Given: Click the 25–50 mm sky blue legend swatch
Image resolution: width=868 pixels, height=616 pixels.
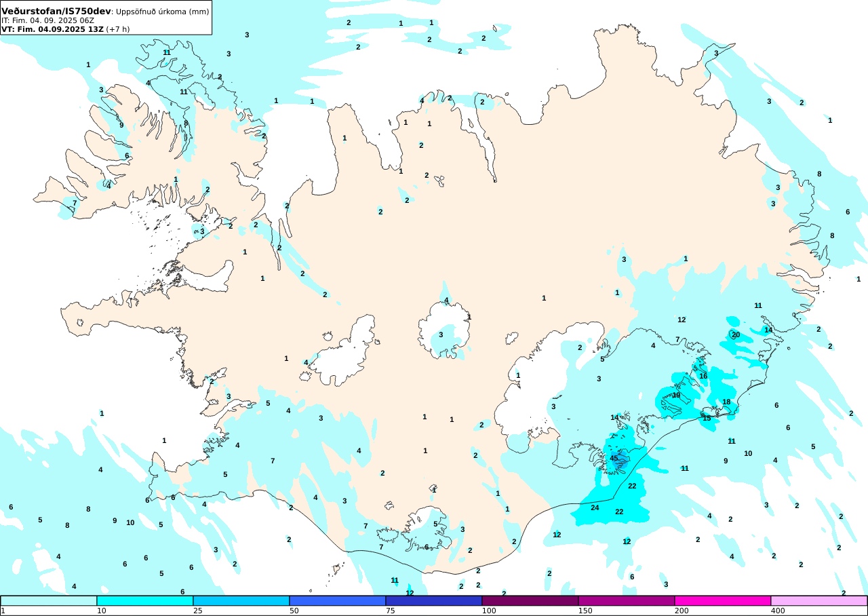Looking at the screenshot, I should click(241, 600).
